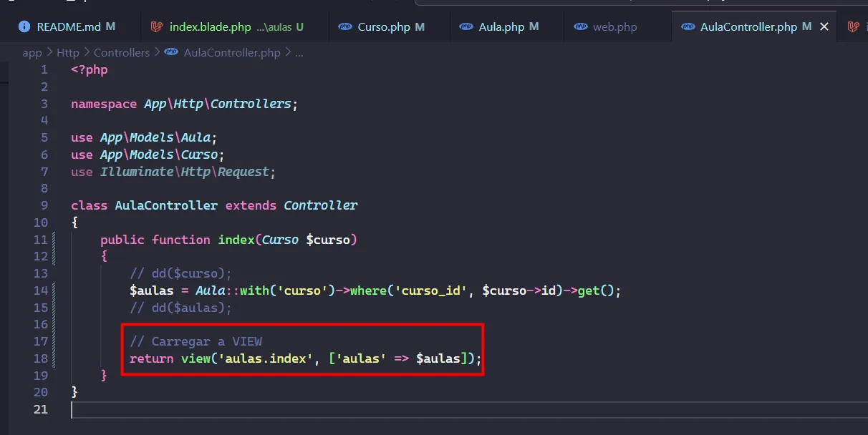Image resolution: width=868 pixels, height=435 pixels.
Task: Click the commented dd($curso) on line 13
Action: click(x=180, y=273)
